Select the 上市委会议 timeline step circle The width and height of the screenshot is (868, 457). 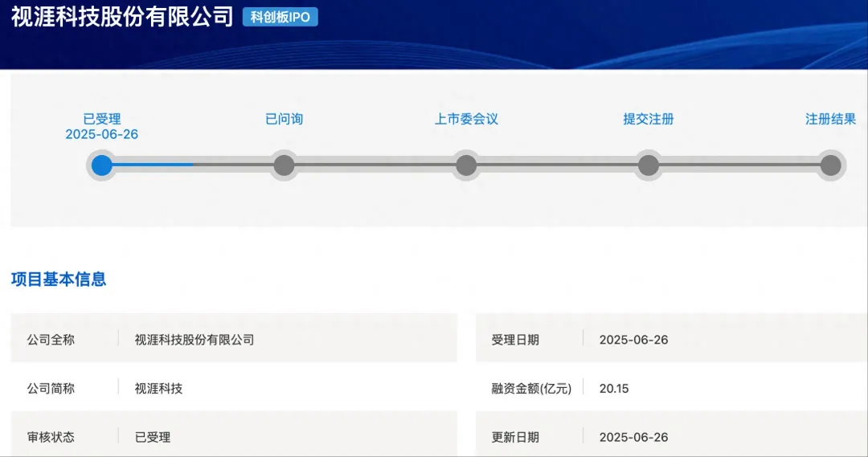(466, 165)
